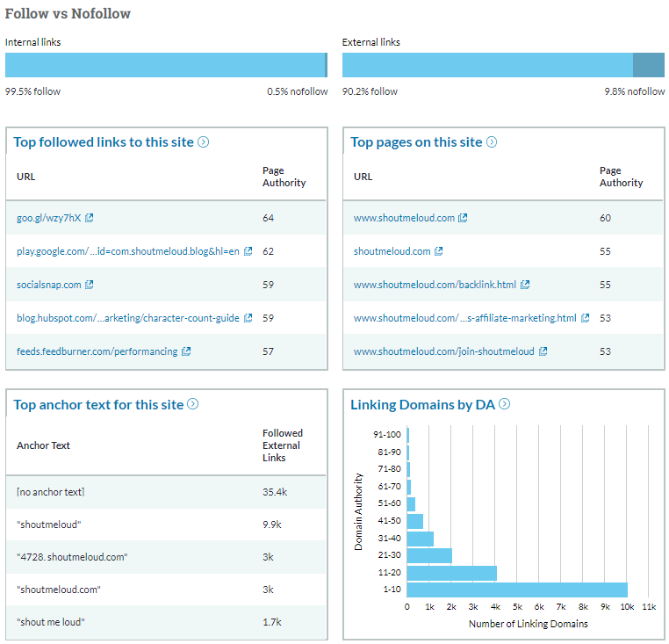
Task: Visit the www.shoutmeloud.com/backlink.html link
Action: tap(435, 285)
